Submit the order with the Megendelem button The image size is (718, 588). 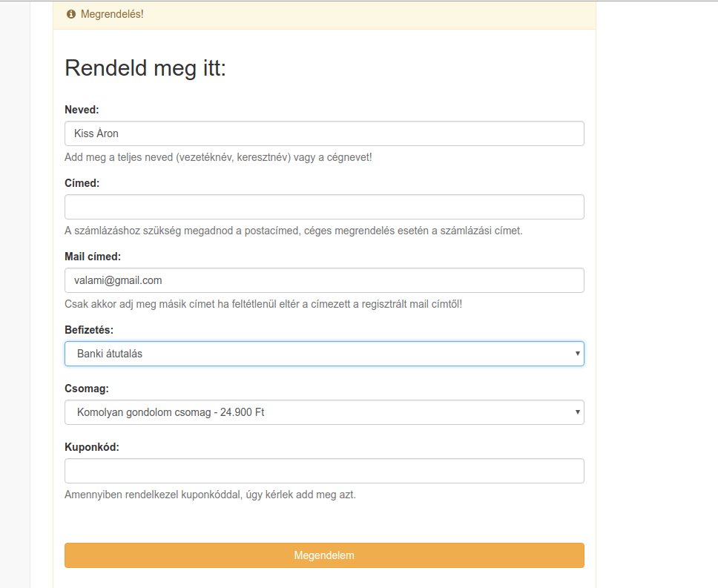(x=324, y=555)
